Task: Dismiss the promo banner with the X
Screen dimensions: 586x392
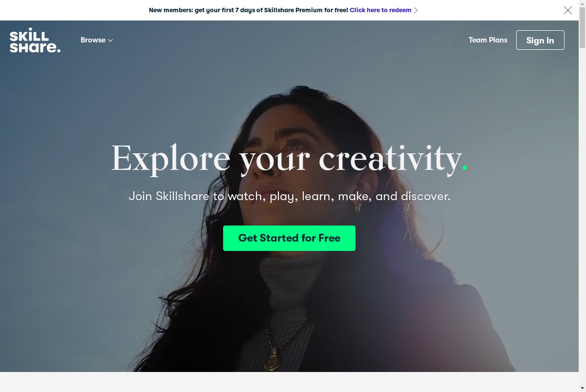Action: (x=568, y=10)
